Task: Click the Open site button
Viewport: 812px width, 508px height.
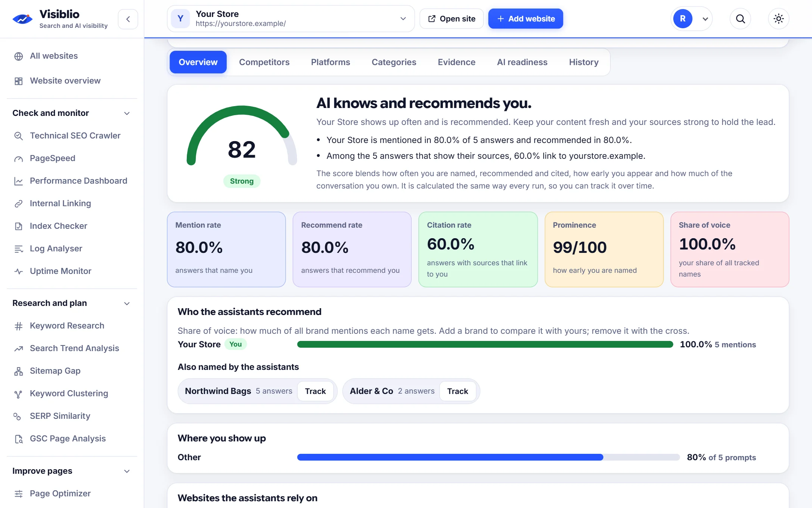Action: [x=452, y=19]
